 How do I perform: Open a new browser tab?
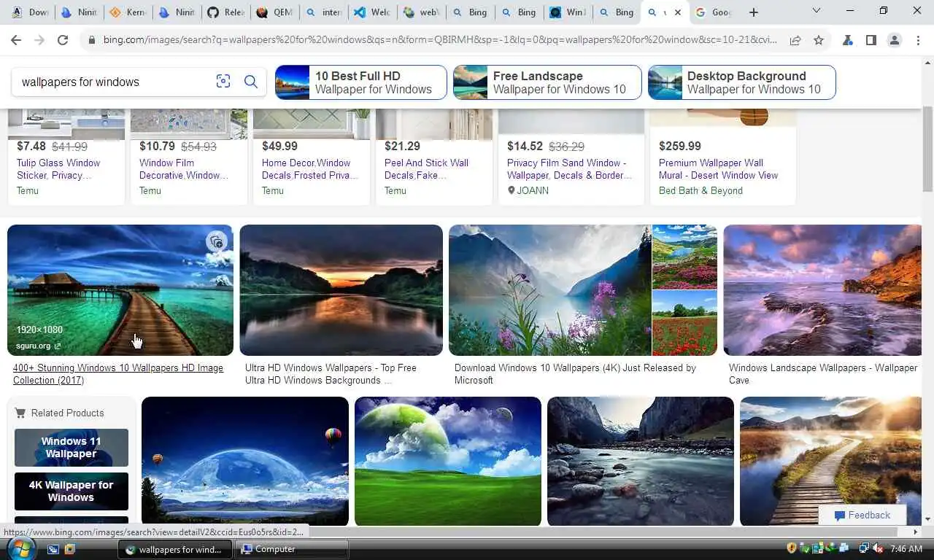754,12
